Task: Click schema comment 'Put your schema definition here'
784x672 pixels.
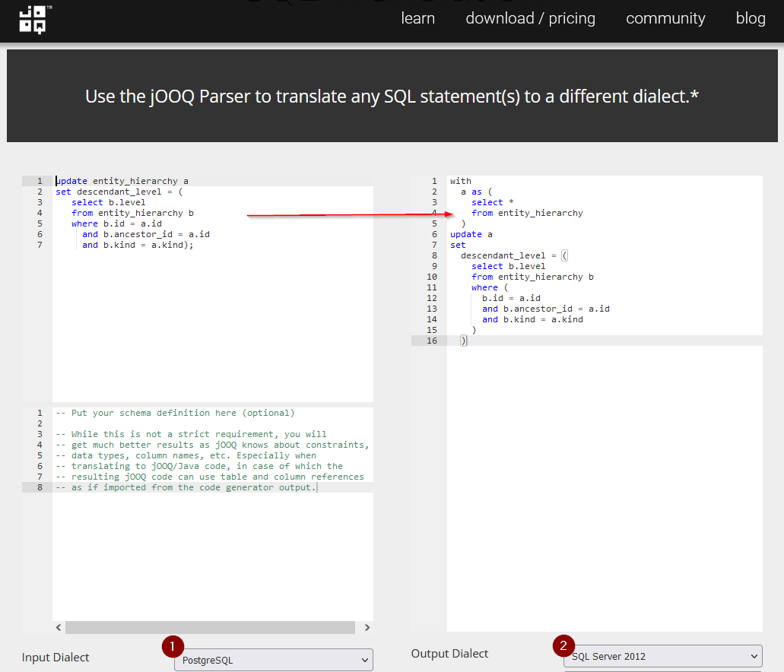Action: pyautogui.click(x=175, y=413)
